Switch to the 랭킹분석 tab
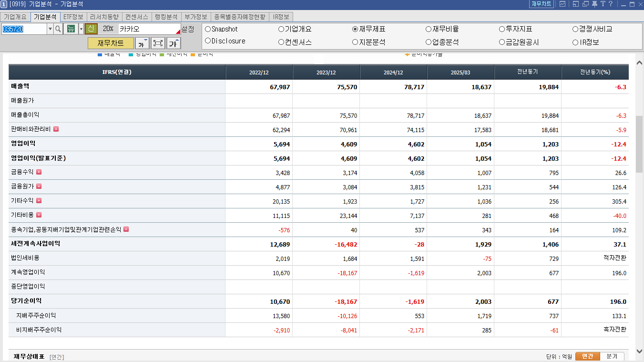This screenshot has height=362, width=644. click(166, 17)
